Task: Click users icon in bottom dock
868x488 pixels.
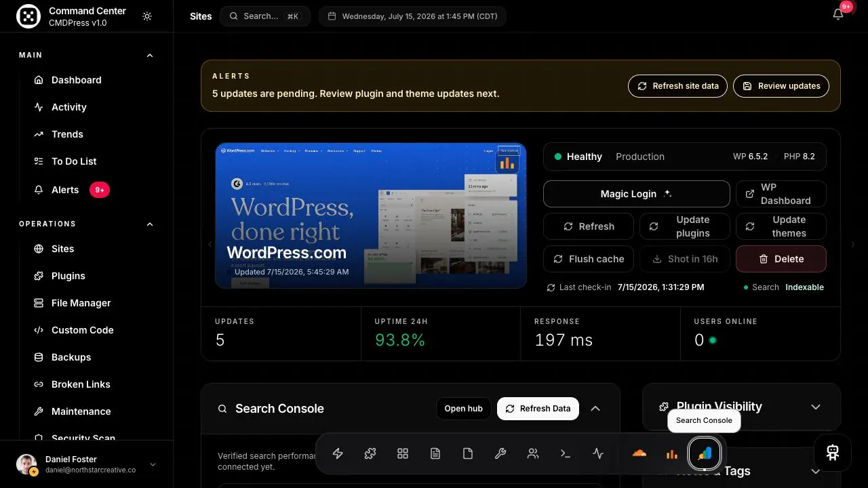Action: click(533, 453)
